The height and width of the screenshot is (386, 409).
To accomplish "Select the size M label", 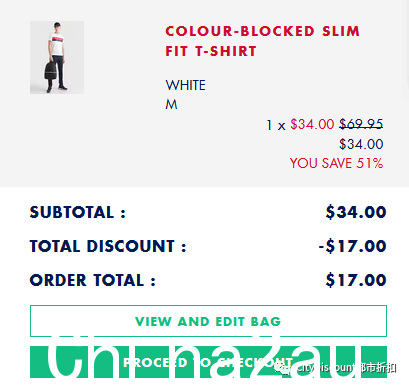I will coord(171,105).
